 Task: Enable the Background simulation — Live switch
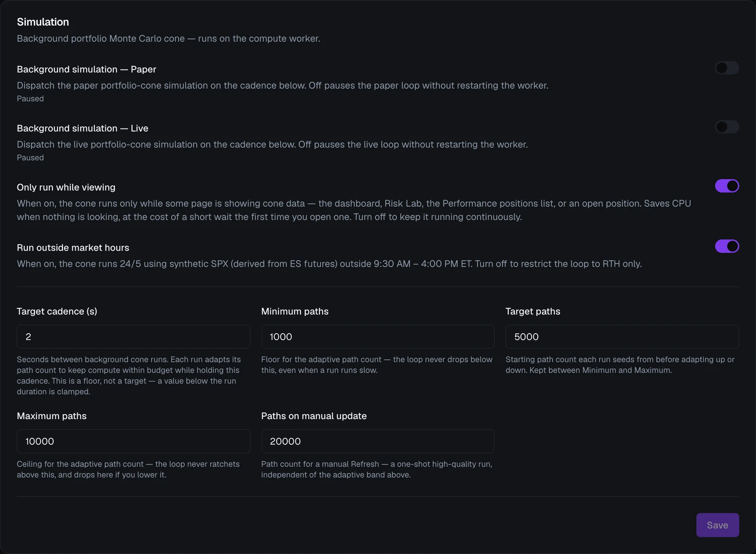coord(727,127)
